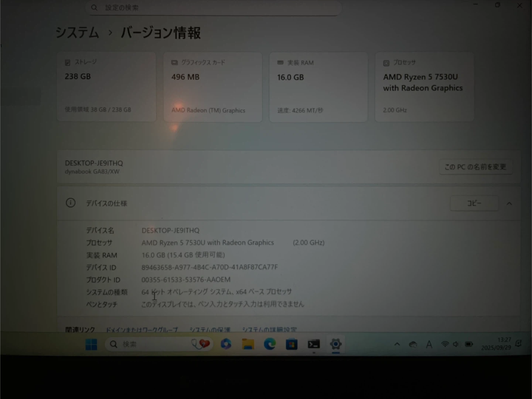Select product ID 00355-61533-53576-AAOEM

tap(186, 280)
